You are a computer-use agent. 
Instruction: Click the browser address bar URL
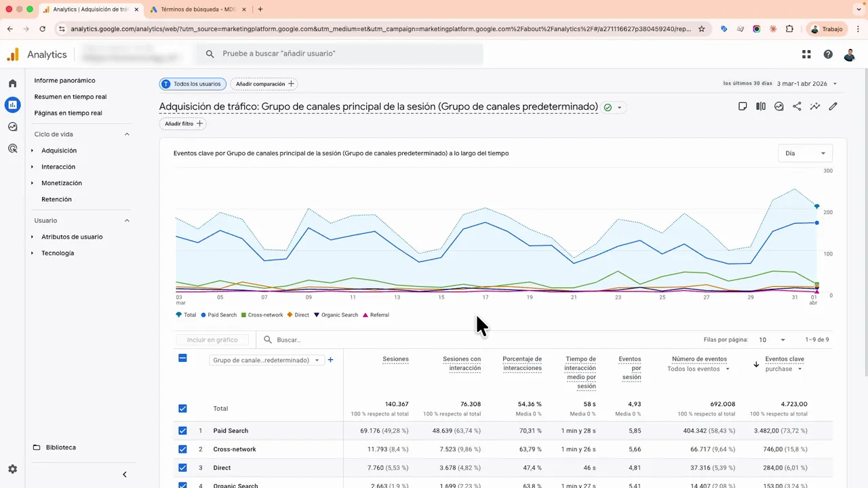[381, 29]
